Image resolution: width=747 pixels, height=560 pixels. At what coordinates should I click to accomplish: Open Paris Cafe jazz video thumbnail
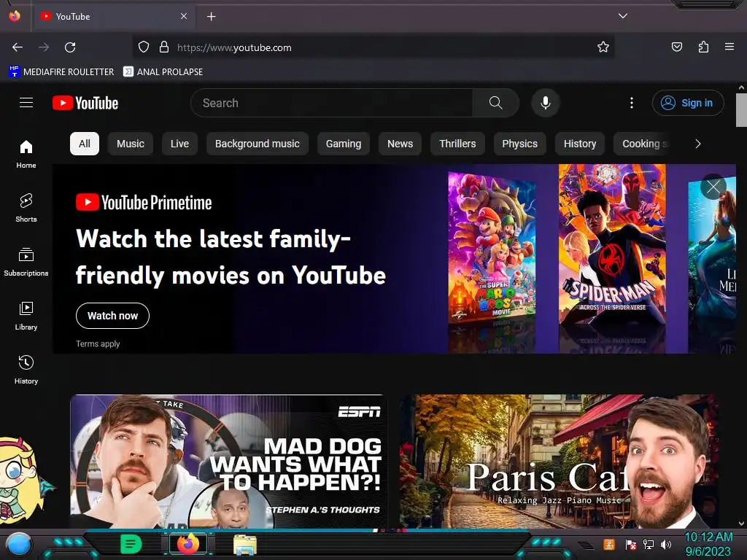point(558,462)
